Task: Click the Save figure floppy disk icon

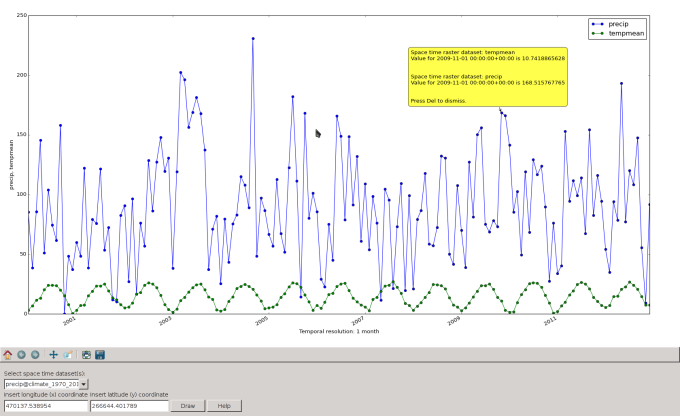Action: (100, 354)
